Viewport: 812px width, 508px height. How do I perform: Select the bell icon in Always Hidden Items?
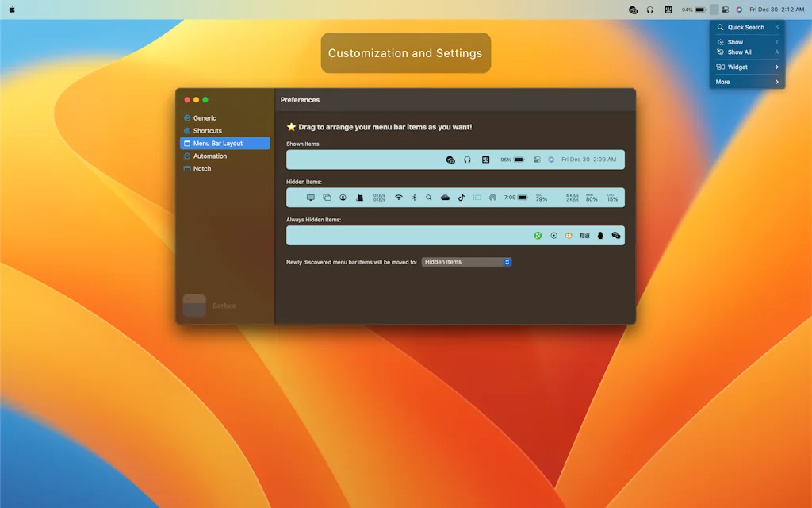pyautogui.click(x=600, y=235)
